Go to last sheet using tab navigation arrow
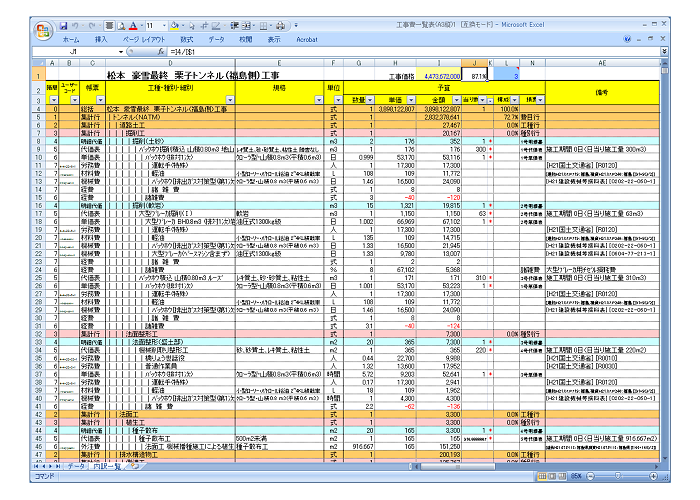The height and width of the screenshot is (500, 700). (58, 466)
